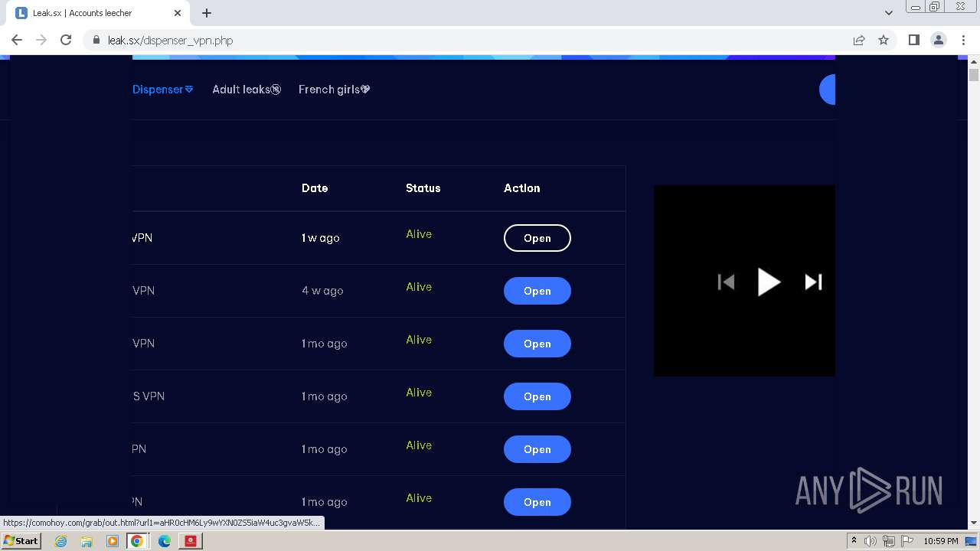Open the Action Center flag icon
Screen dimensions: 980x551
point(906,541)
